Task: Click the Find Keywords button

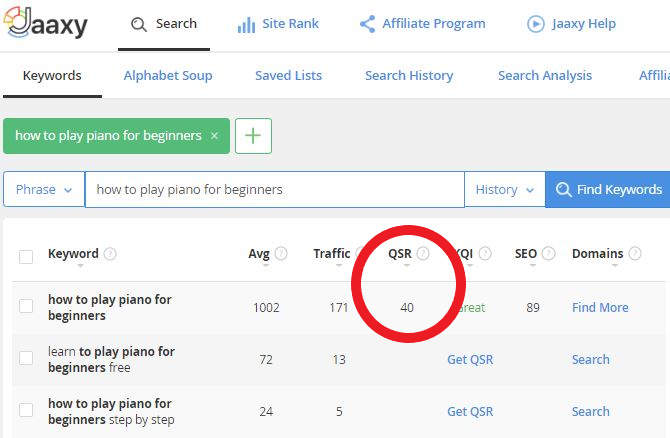Action: [x=608, y=189]
